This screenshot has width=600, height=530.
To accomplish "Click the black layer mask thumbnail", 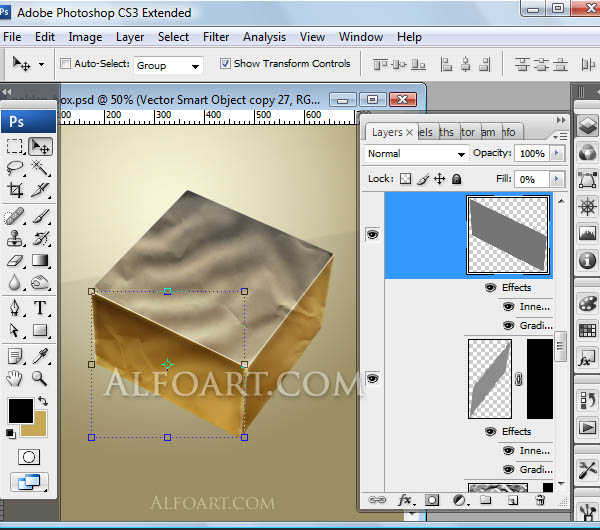I will click(540, 379).
